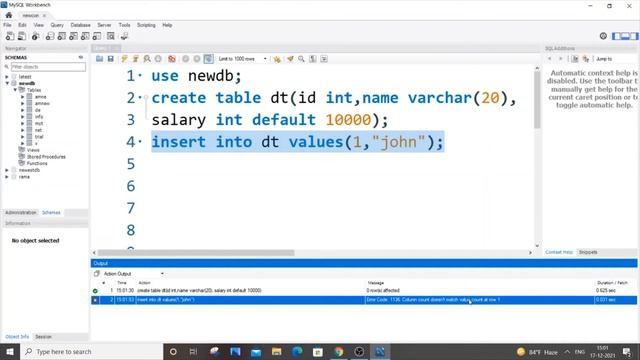Open Chrome from the taskbar
Screen dimensions: 640x360
[x=338, y=351]
